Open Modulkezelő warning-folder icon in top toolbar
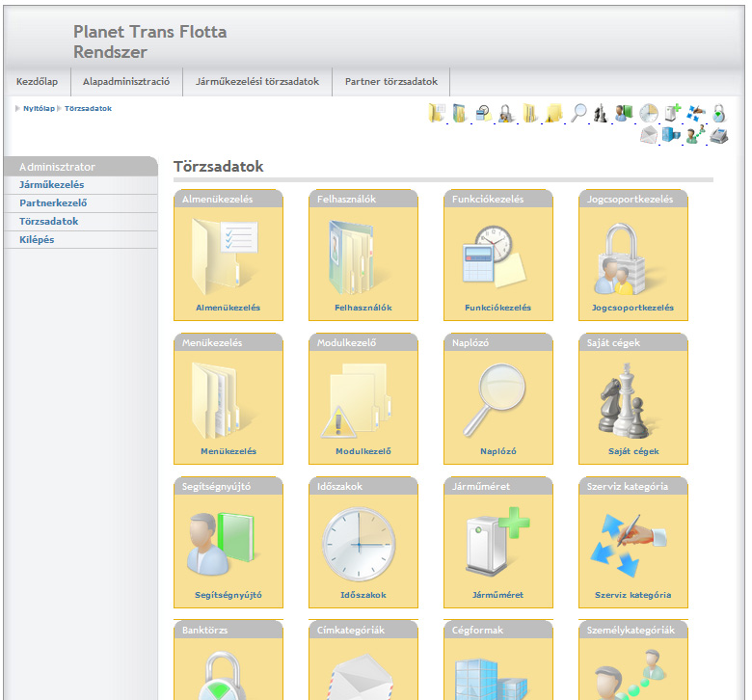The width and height of the screenshot is (752, 700). coord(553,113)
